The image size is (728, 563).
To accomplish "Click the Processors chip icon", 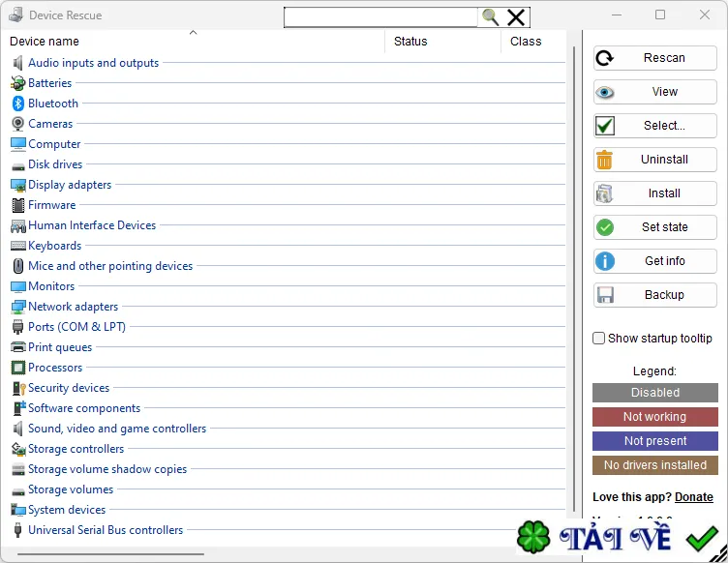I will point(17,368).
